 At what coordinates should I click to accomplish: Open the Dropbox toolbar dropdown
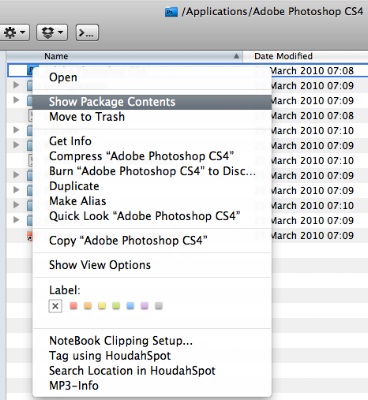tap(52, 33)
